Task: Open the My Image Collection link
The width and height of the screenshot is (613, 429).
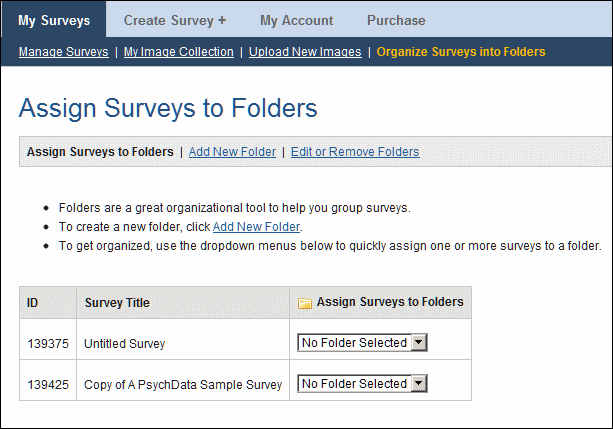Action: coord(179,52)
